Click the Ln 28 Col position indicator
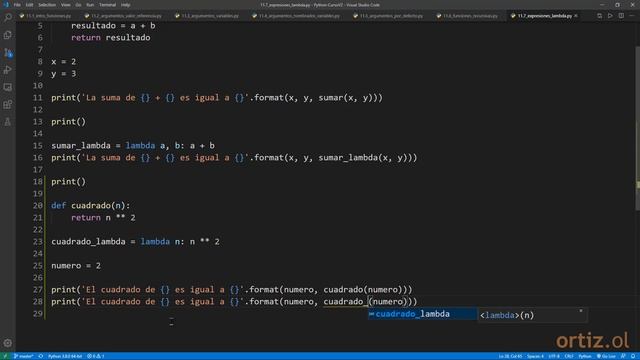The height and width of the screenshot is (360, 640). pyautogui.click(x=510, y=356)
